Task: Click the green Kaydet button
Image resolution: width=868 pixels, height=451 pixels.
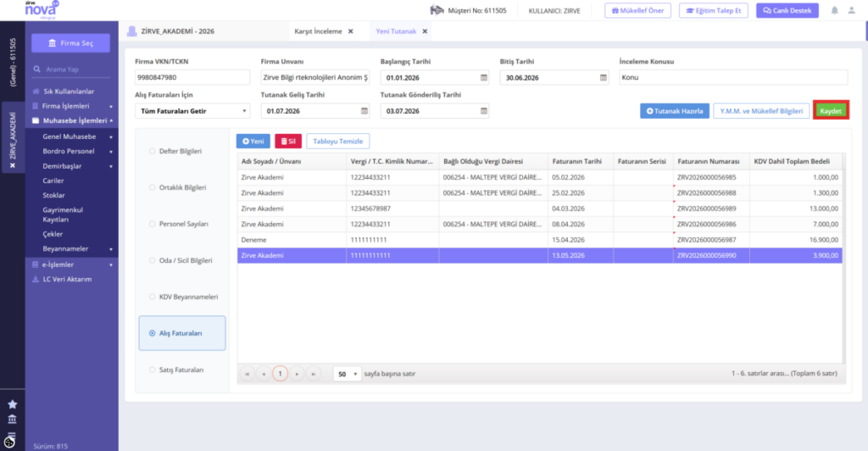Action: coord(831,111)
